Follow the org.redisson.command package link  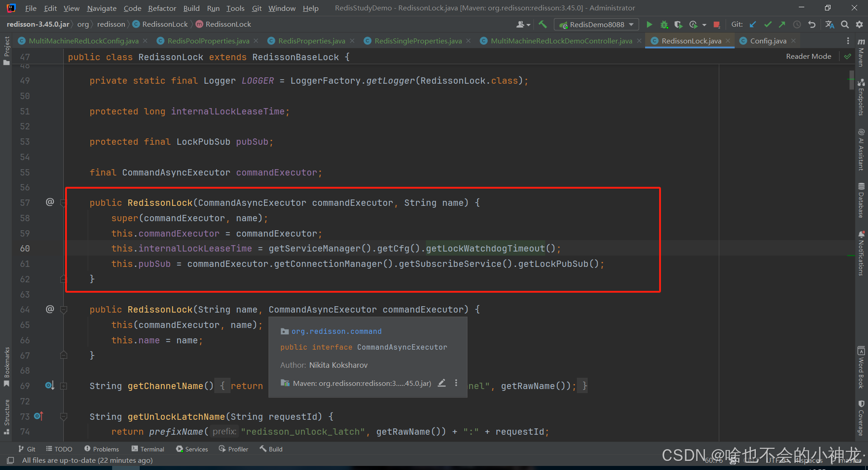(336, 331)
